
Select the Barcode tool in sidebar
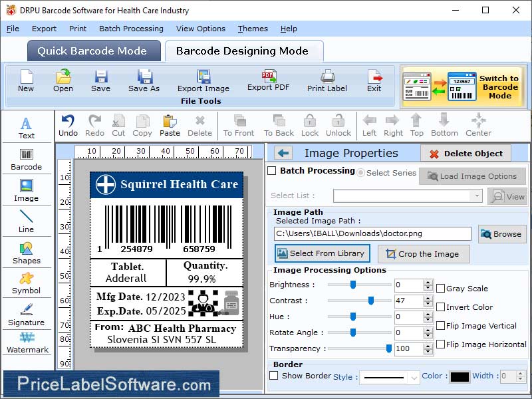pyautogui.click(x=27, y=159)
